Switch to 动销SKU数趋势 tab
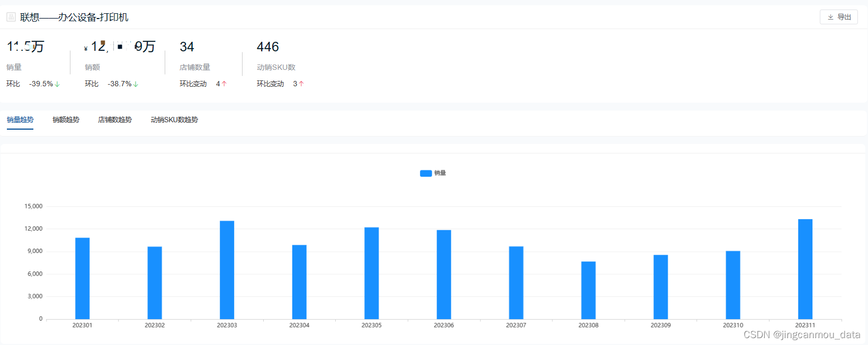This screenshot has width=868, height=345. pos(174,120)
